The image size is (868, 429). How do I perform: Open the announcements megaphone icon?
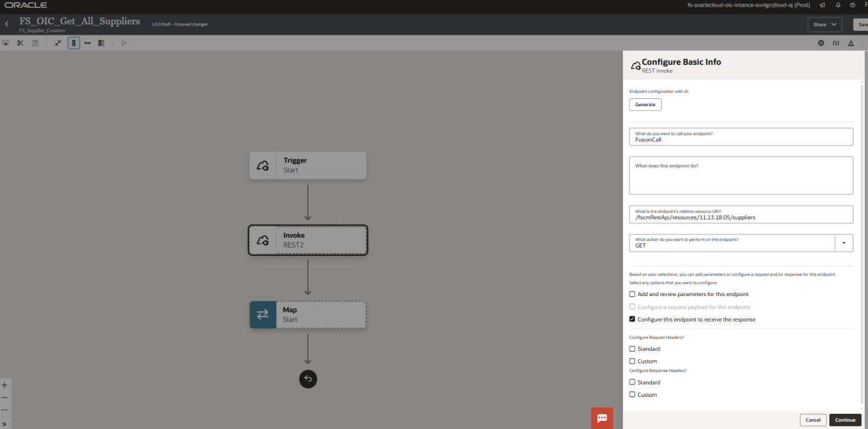point(822,5)
